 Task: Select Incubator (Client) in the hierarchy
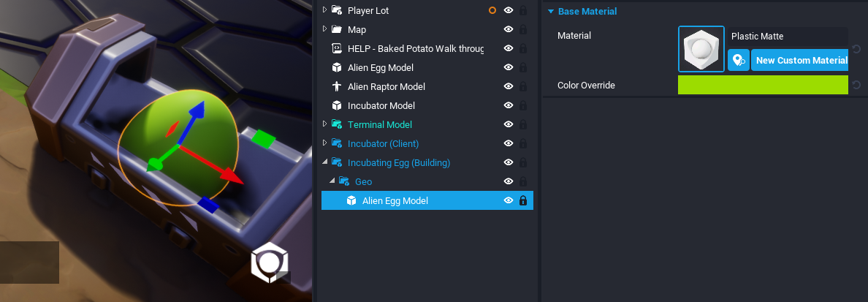pyautogui.click(x=383, y=143)
